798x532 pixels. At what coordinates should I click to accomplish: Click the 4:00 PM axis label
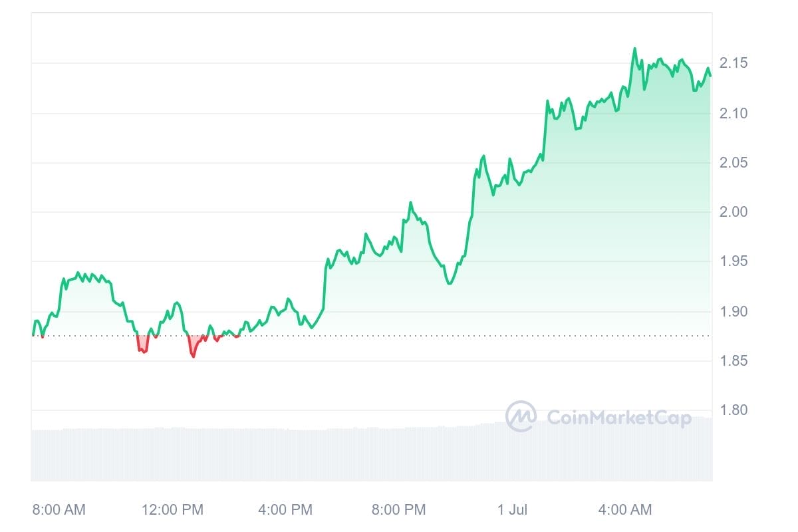[x=285, y=510]
